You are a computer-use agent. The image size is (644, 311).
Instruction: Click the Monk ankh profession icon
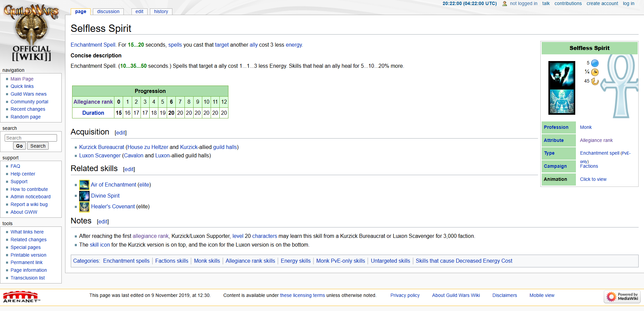point(619,86)
